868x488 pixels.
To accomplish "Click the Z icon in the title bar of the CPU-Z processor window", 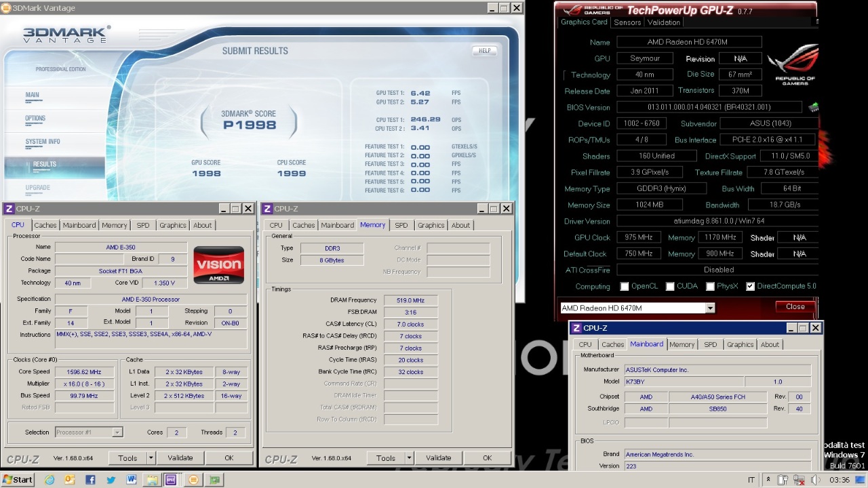I will (x=9, y=209).
